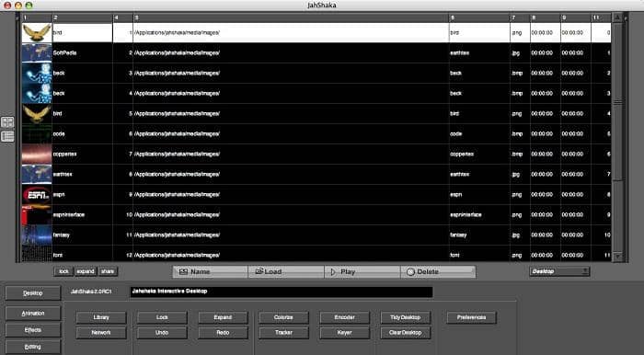
Task: Open Preferences
Action: 471,317
